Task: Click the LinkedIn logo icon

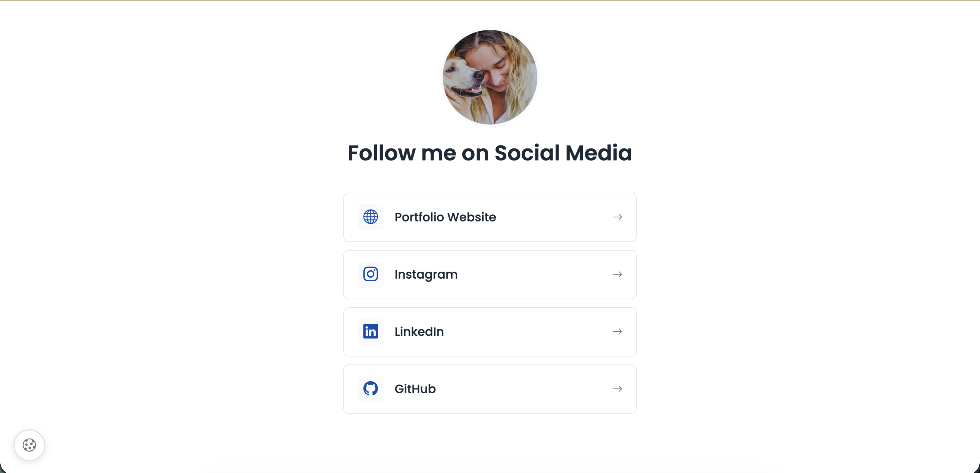Action: coord(370,331)
